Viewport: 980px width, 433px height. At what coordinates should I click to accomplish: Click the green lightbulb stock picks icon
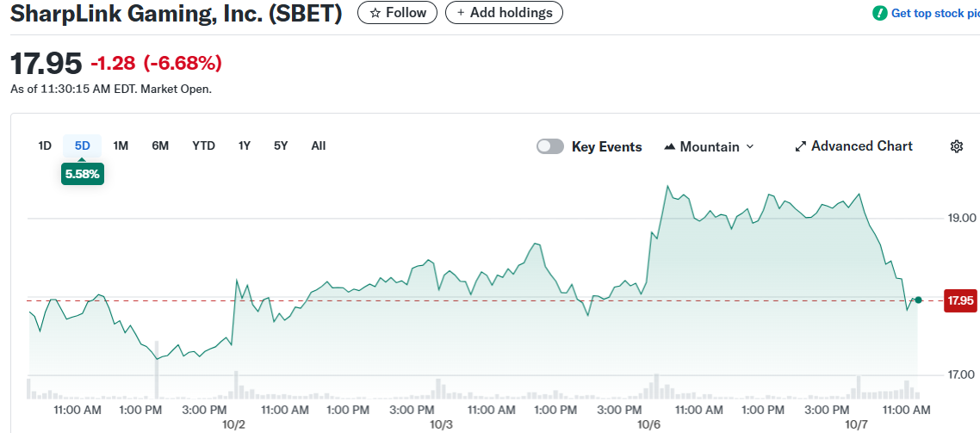(879, 13)
